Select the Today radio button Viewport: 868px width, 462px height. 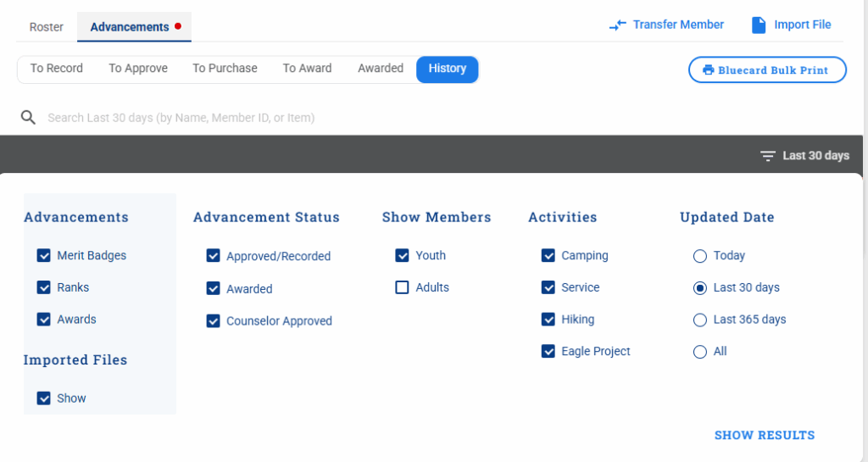point(700,255)
